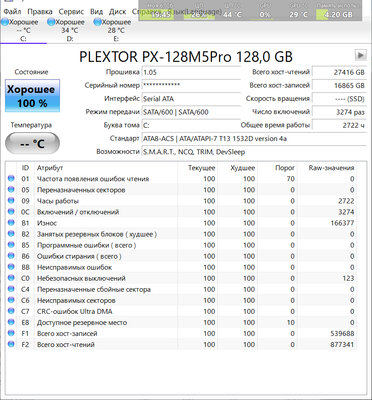Click the Хорошее 100 % health status button
This screenshot has width=372, height=400.
[x=32, y=96]
